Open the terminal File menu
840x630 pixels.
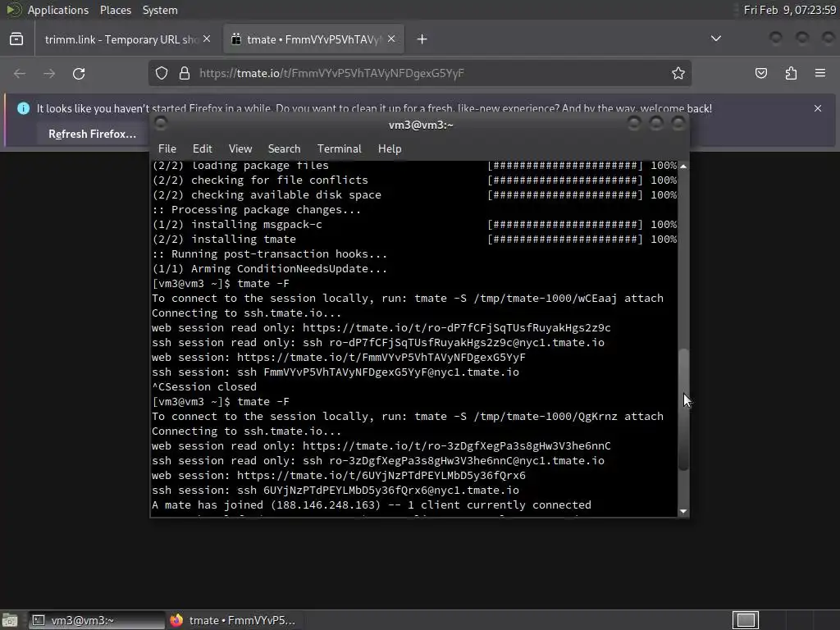coord(167,148)
